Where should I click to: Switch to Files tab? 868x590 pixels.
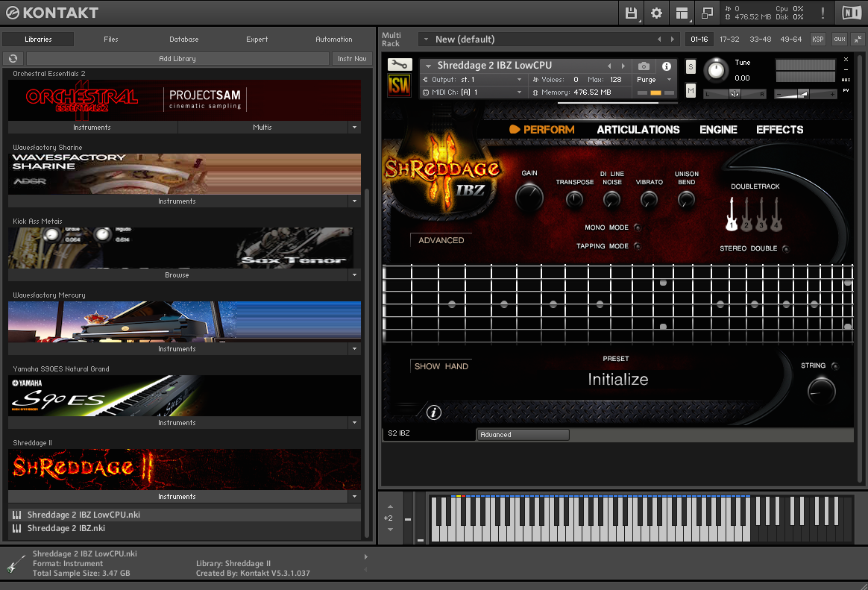(x=110, y=40)
